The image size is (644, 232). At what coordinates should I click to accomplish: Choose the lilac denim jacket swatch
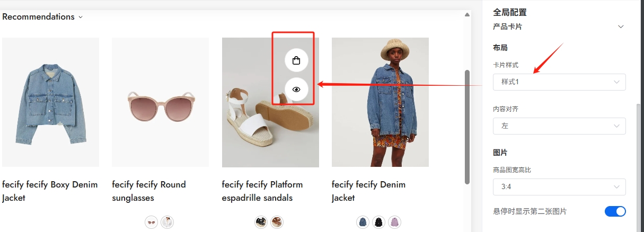(394, 222)
